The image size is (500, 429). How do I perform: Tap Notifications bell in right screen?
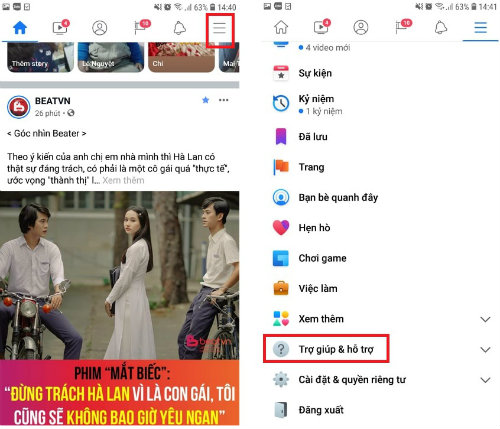tap(441, 28)
